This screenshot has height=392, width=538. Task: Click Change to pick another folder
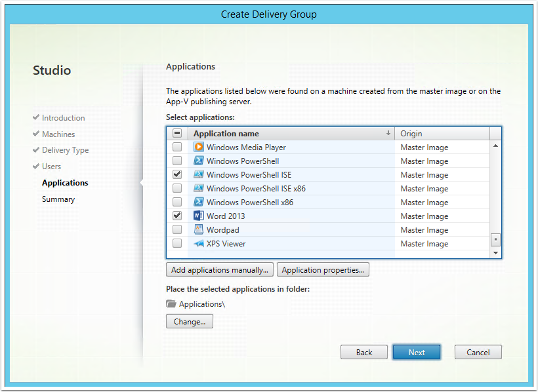(190, 321)
